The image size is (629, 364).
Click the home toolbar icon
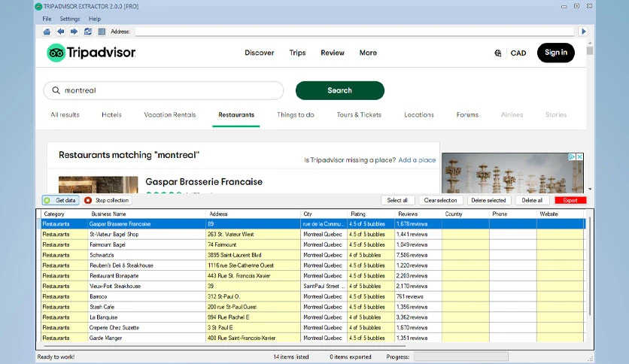click(x=47, y=32)
